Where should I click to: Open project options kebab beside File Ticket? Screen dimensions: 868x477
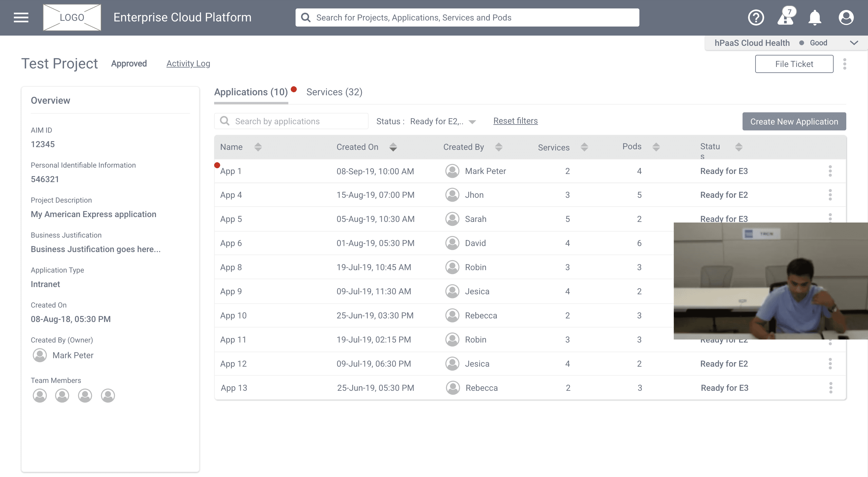coord(844,64)
